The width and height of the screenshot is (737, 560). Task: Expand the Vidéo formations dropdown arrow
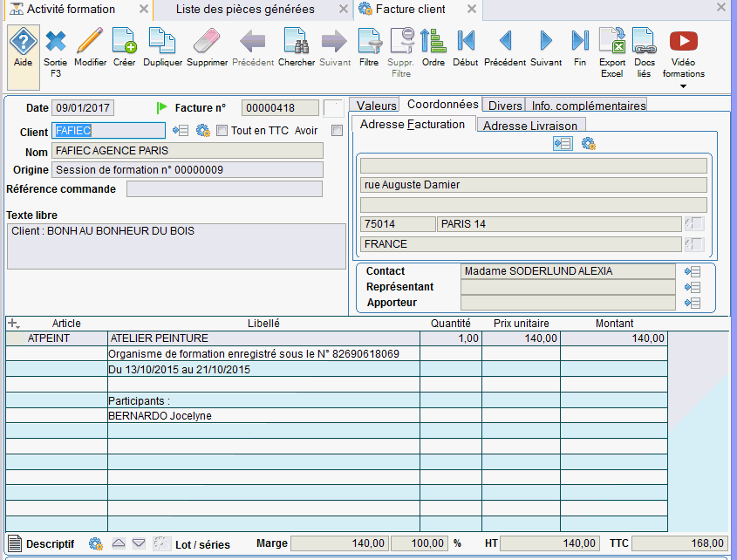click(x=683, y=85)
